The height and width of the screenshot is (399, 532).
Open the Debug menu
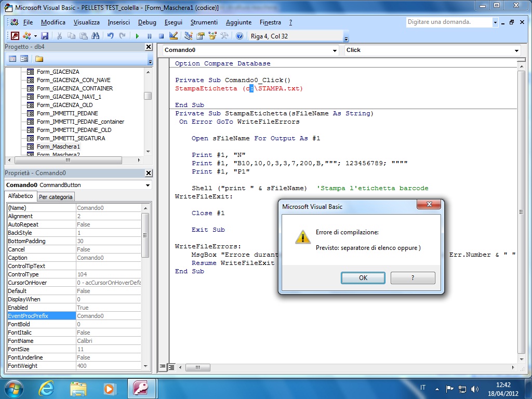click(147, 22)
